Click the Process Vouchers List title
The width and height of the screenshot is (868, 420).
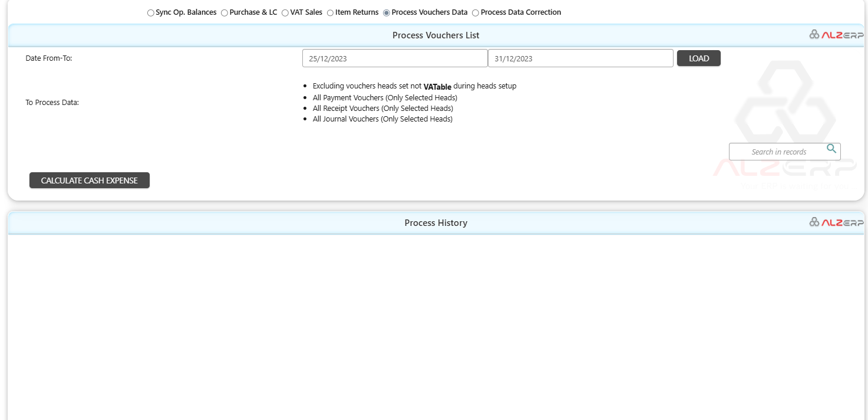click(x=435, y=35)
